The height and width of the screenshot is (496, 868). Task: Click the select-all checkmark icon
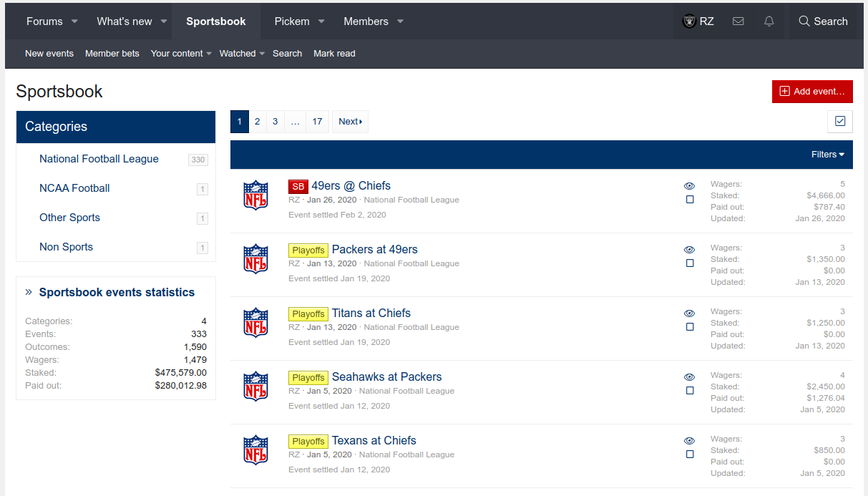[x=840, y=121]
